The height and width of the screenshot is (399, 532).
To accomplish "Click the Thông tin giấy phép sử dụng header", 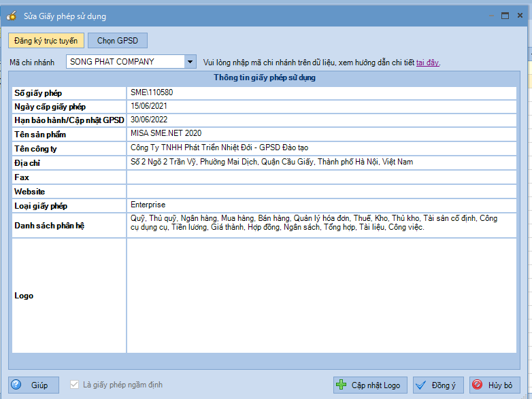I will [x=265, y=77].
